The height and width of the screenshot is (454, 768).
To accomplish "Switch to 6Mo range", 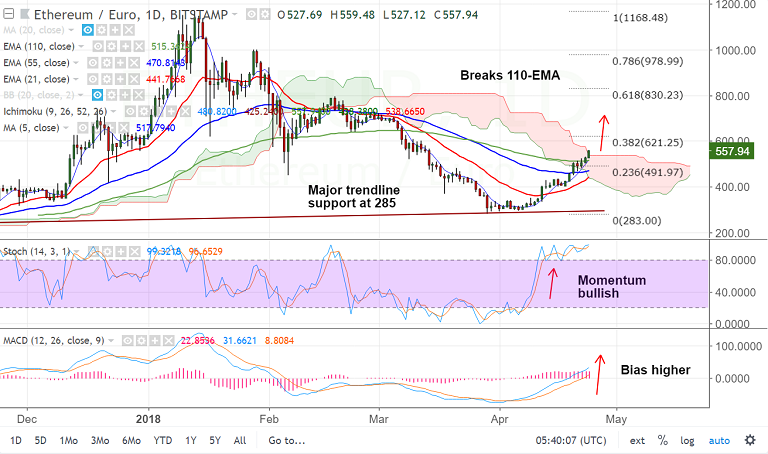I will coord(131,440).
